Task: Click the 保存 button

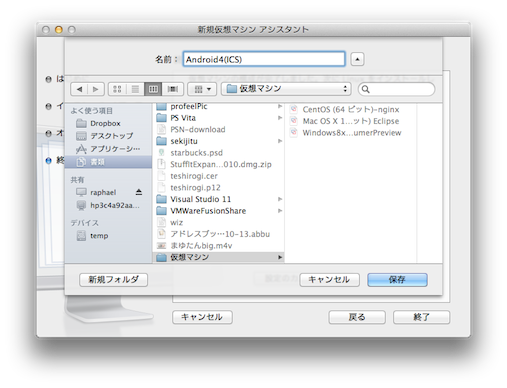Action: pyautogui.click(x=397, y=280)
